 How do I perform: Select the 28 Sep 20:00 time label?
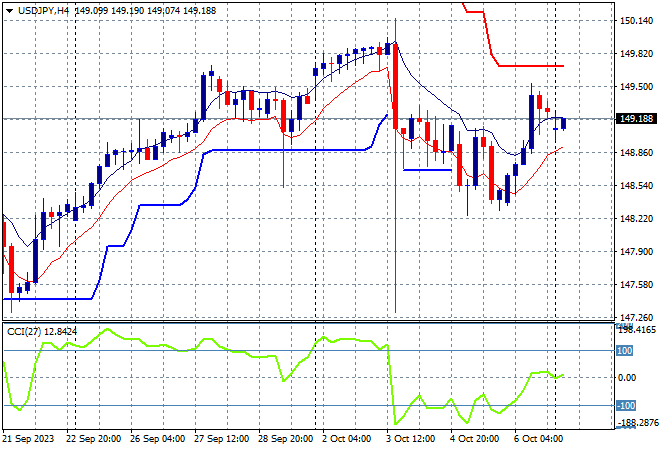pos(285,439)
